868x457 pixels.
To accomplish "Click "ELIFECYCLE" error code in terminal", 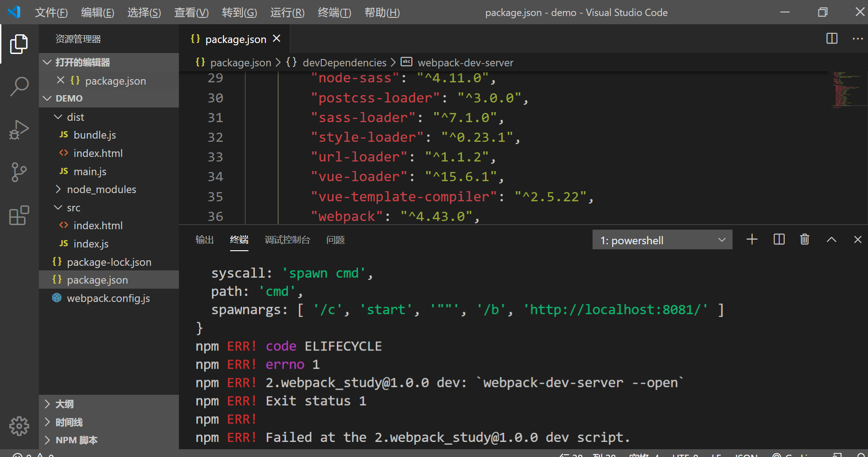I will point(343,346).
